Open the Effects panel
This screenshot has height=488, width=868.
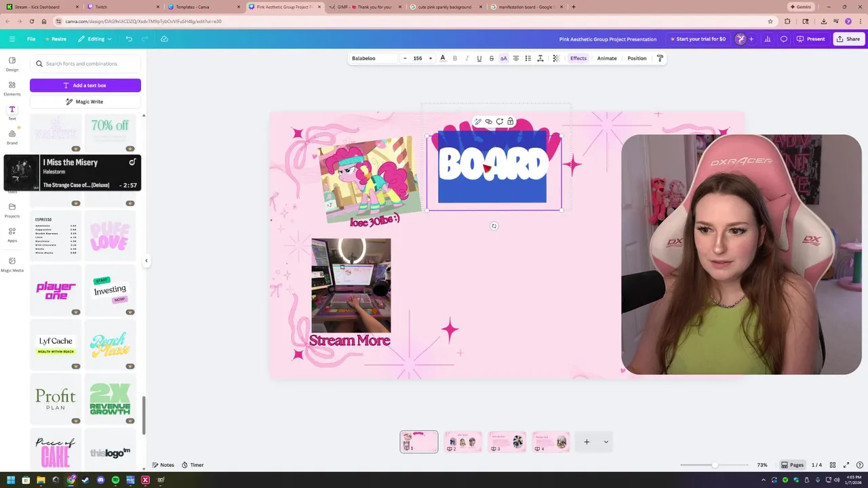[x=578, y=58]
